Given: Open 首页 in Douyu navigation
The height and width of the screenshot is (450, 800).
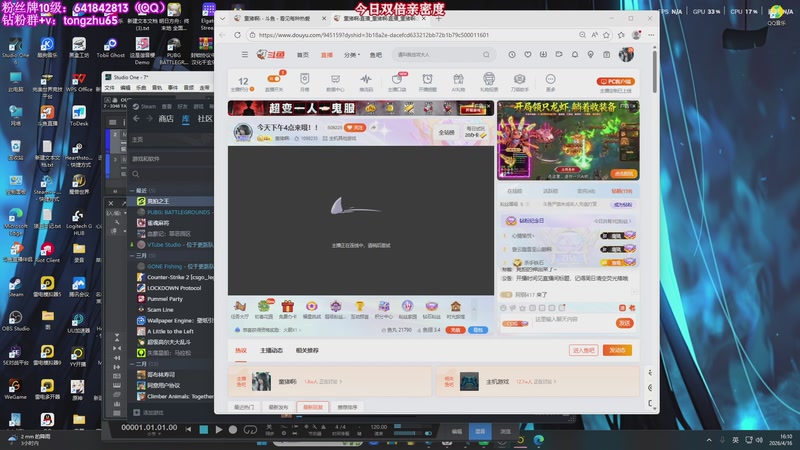Looking at the screenshot, I should (303, 55).
